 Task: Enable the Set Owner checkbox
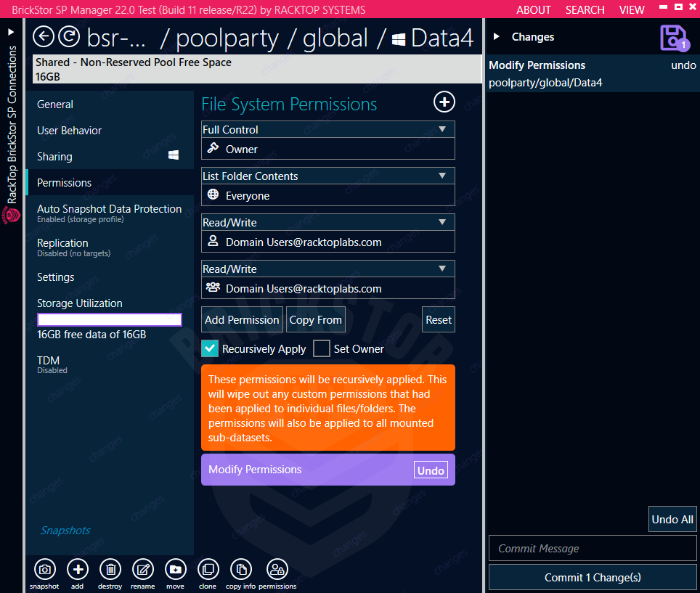tap(322, 348)
